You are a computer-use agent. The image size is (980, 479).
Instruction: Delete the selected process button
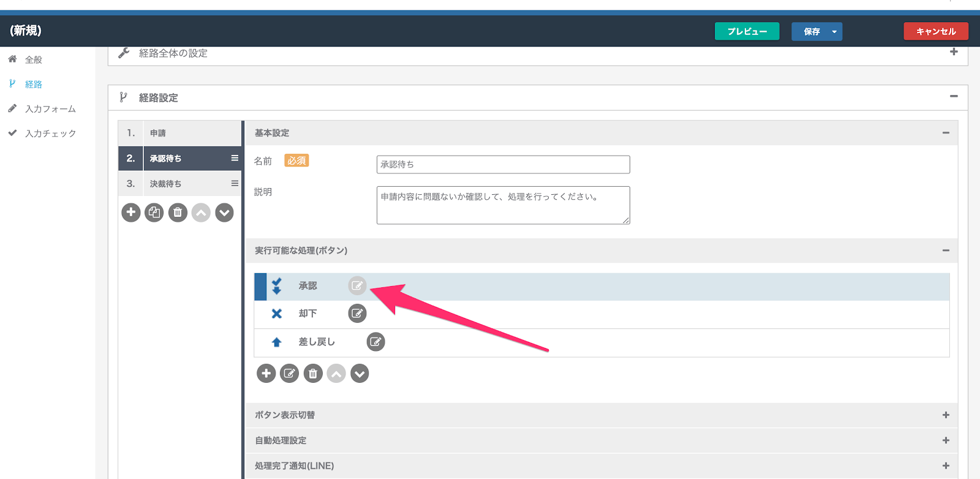(313, 373)
